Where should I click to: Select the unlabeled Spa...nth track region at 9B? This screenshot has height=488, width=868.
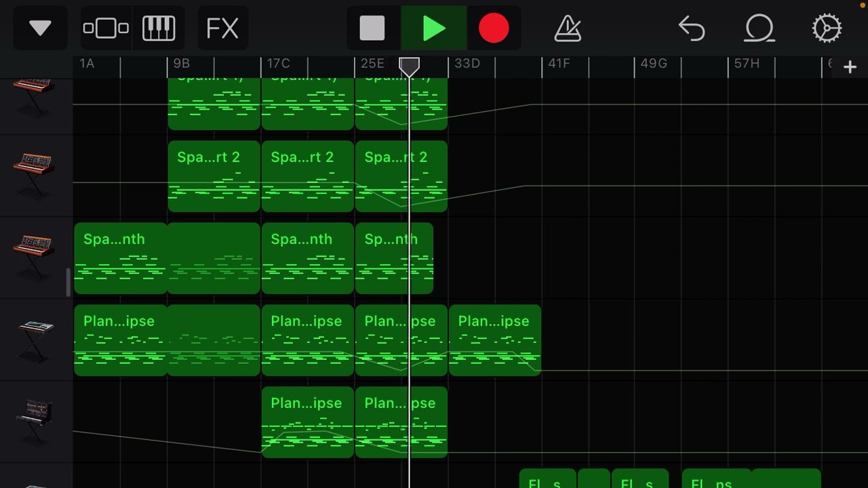214,258
